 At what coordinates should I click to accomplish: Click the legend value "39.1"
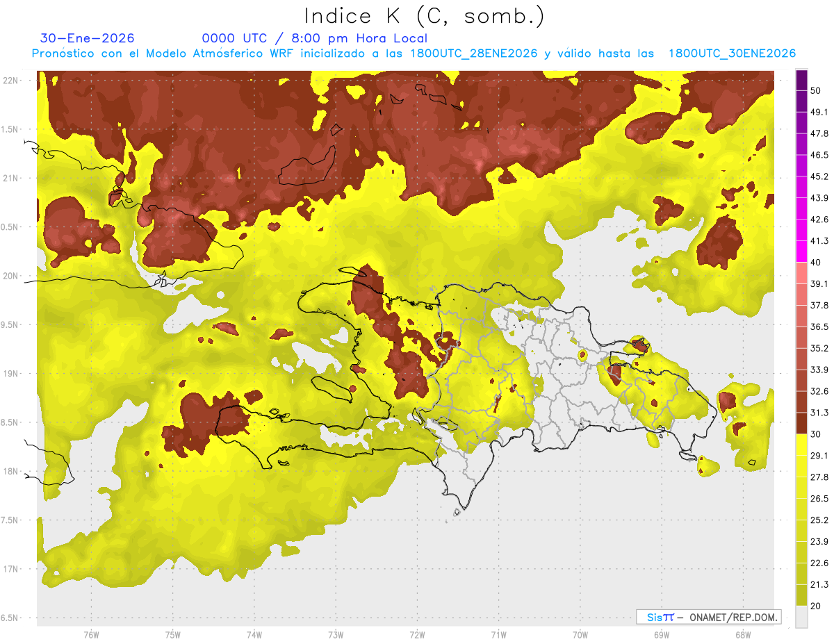pyautogui.click(x=820, y=284)
